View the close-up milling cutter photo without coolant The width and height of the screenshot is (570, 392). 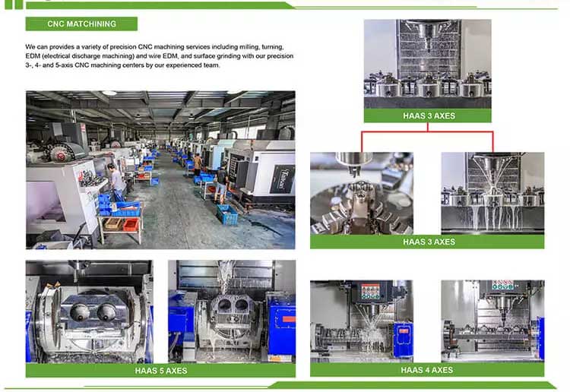pos(361,193)
